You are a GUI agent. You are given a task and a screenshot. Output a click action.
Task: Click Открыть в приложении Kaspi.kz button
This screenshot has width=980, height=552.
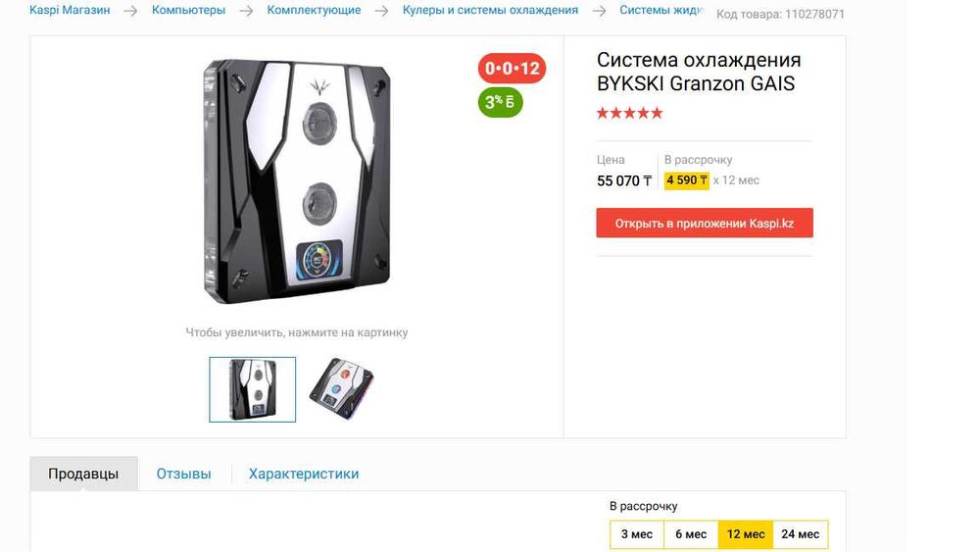[x=705, y=224]
